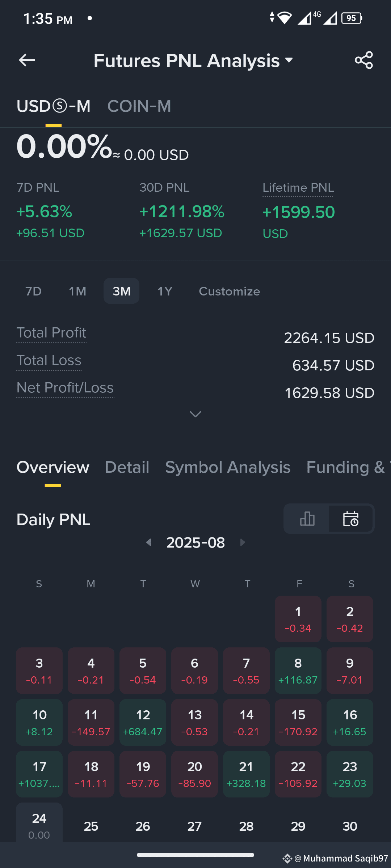Switch to COIN-M tab
This screenshot has width=391, height=868.
click(x=139, y=106)
